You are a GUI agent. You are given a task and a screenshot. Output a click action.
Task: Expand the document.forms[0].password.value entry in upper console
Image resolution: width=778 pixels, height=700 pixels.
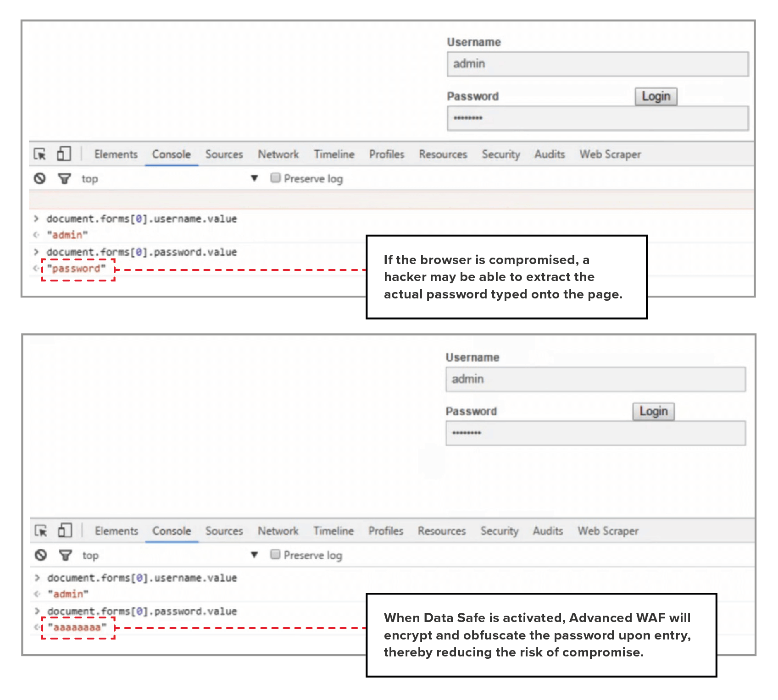point(36,252)
